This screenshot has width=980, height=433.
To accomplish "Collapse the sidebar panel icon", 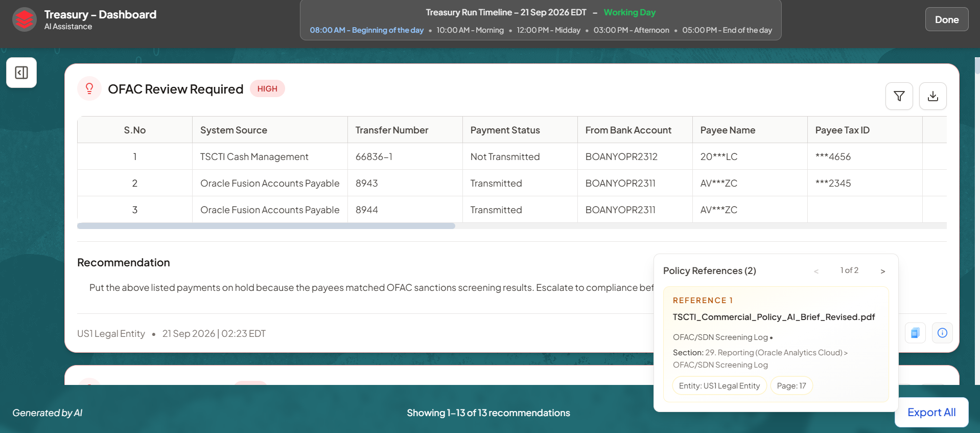I will click(21, 73).
